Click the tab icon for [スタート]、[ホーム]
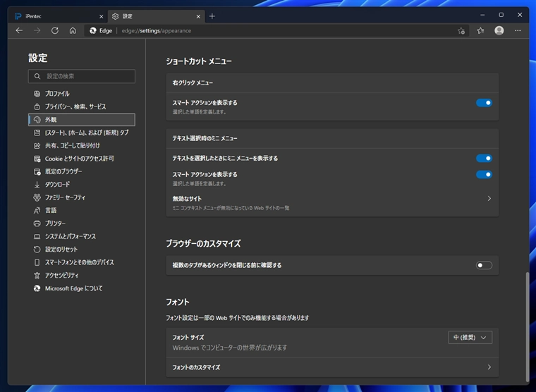 tap(37, 133)
